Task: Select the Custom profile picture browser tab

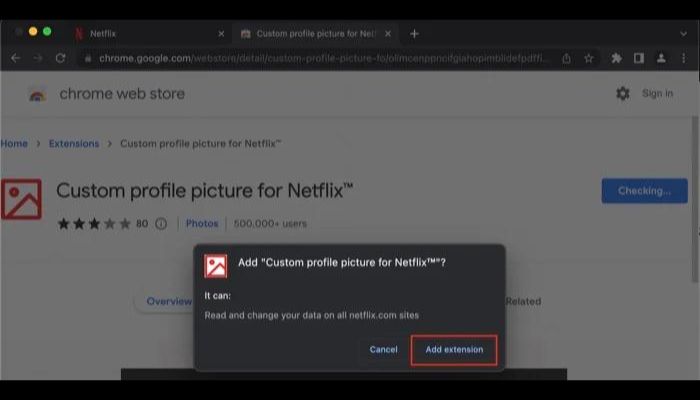Action: pos(317,33)
